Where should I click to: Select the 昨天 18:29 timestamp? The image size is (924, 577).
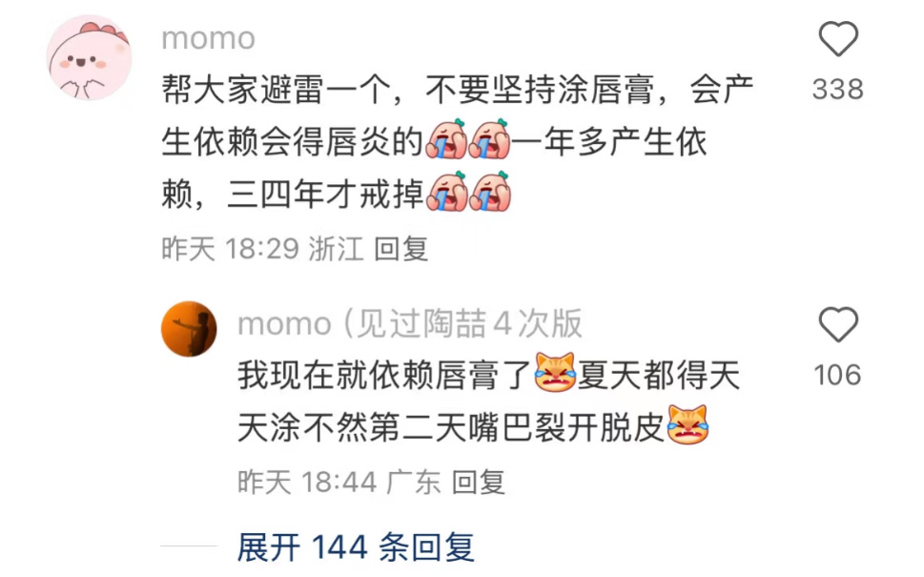(231, 249)
